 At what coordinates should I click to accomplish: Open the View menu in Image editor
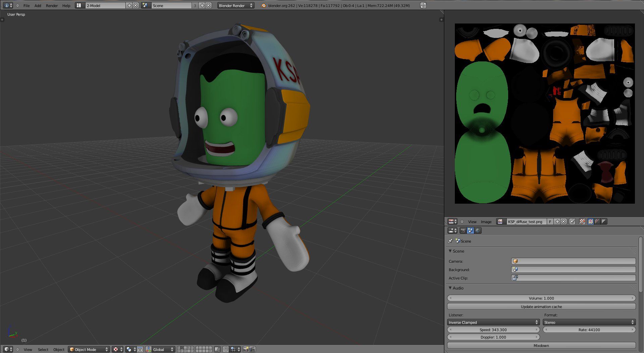(x=472, y=221)
